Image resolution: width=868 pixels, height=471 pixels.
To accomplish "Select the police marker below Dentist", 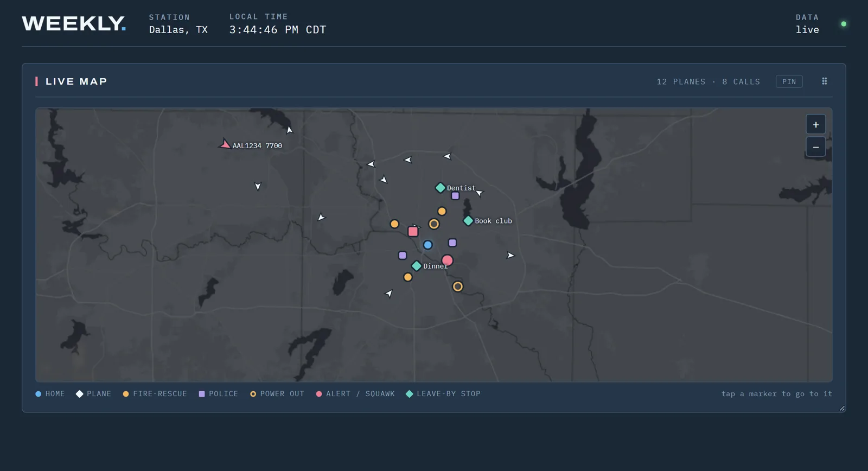I will 455,196.
